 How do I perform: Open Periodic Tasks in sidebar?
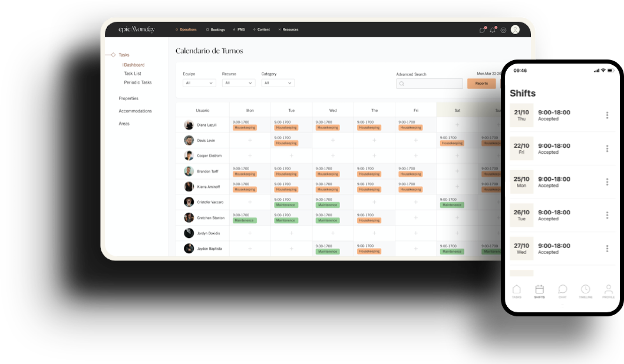point(138,83)
